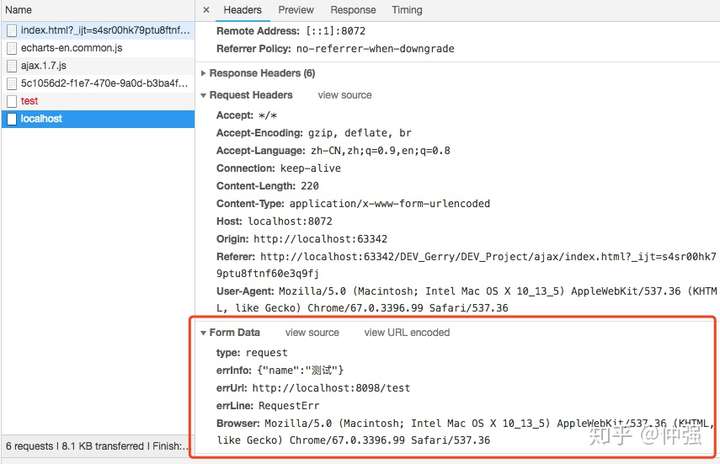Click view source next to Request Headers
The width and height of the screenshot is (720, 464).
(345, 95)
